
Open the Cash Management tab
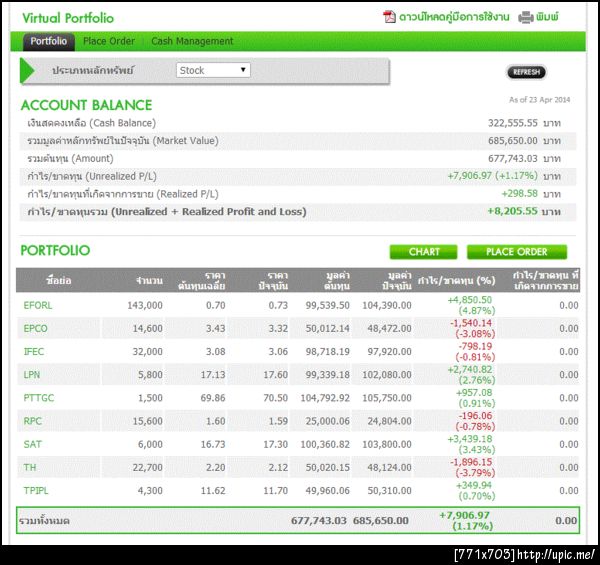[x=192, y=41]
